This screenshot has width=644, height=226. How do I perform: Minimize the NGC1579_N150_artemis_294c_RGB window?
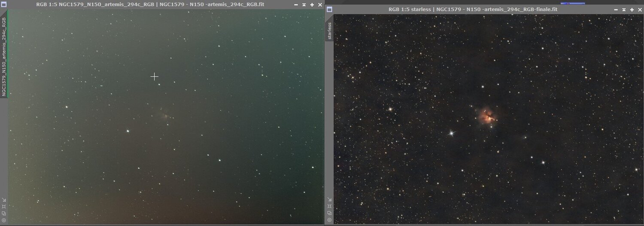point(296,5)
